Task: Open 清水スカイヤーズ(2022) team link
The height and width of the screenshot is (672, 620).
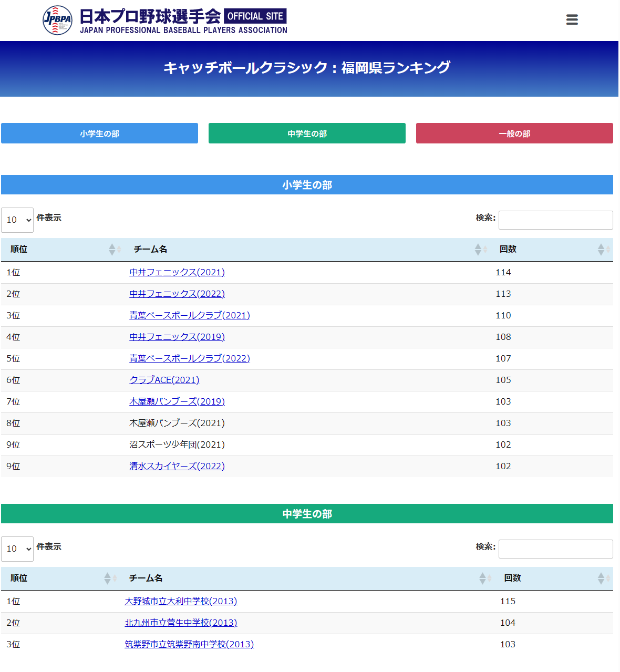Action: pos(177,467)
